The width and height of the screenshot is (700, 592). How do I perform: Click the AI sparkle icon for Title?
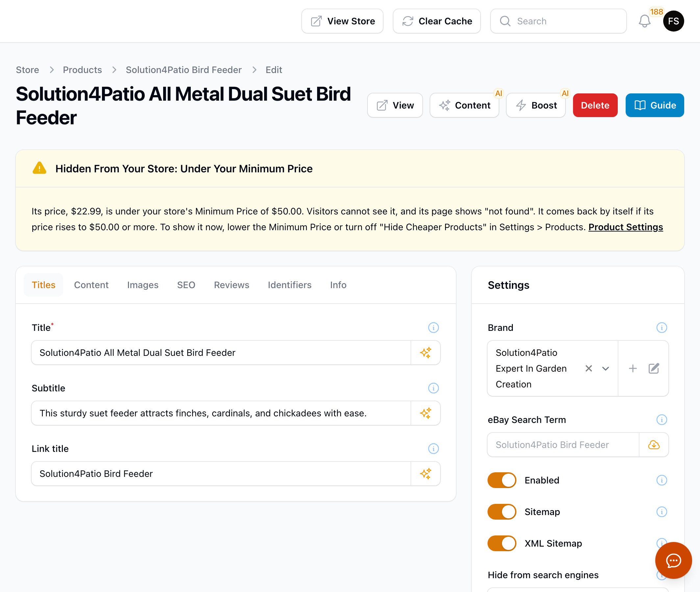[x=426, y=353]
